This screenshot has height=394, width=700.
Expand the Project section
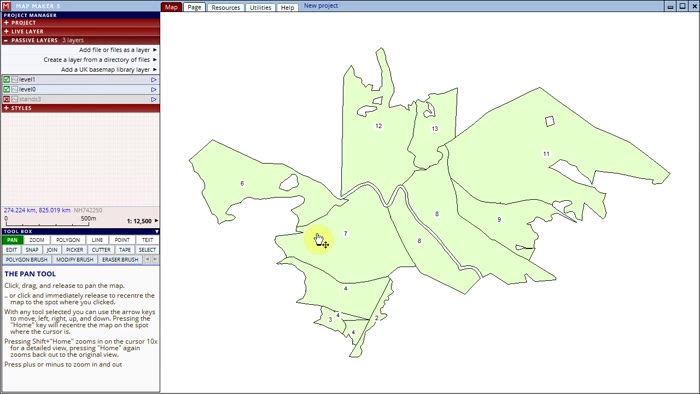(x=80, y=22)
